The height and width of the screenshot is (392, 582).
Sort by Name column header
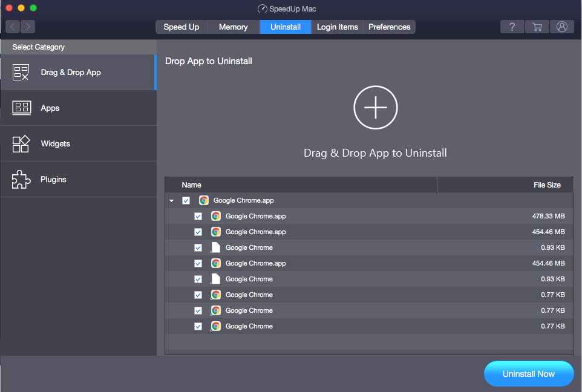coord(301,185)
